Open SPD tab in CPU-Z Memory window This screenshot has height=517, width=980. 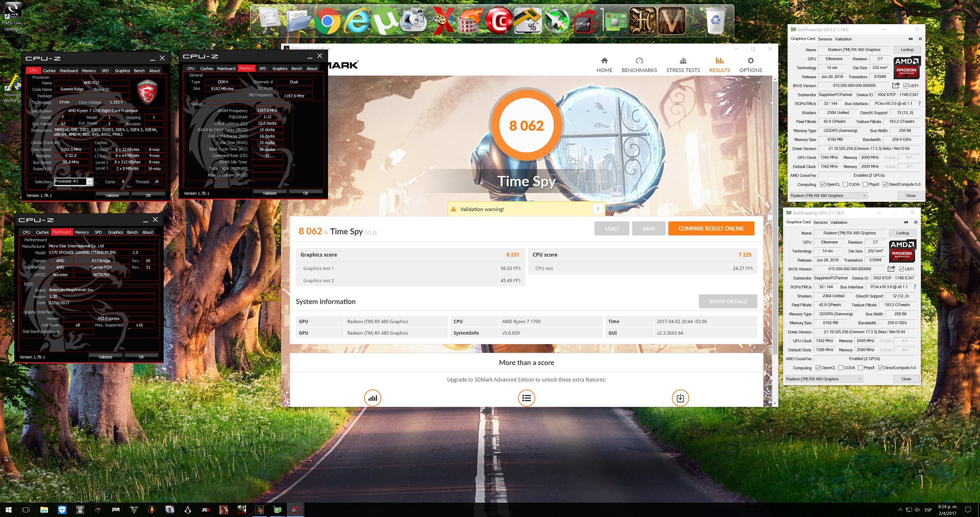[x=262, y=68]
